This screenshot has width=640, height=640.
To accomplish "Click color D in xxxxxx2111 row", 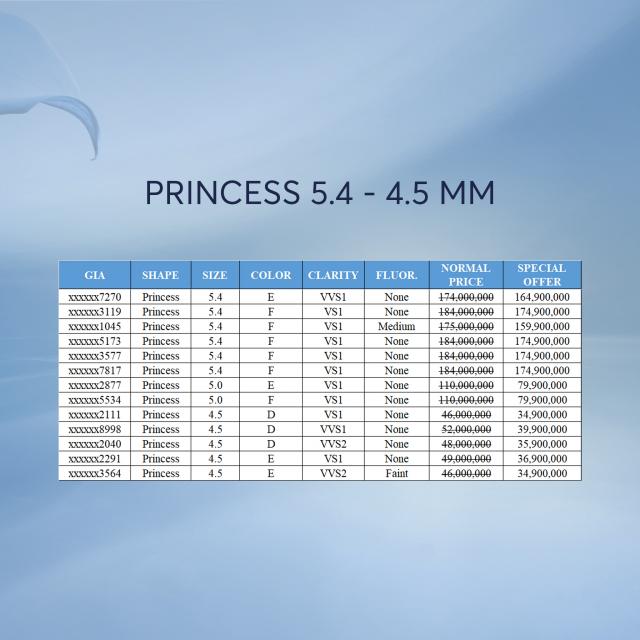I will (x=271, y=415).
